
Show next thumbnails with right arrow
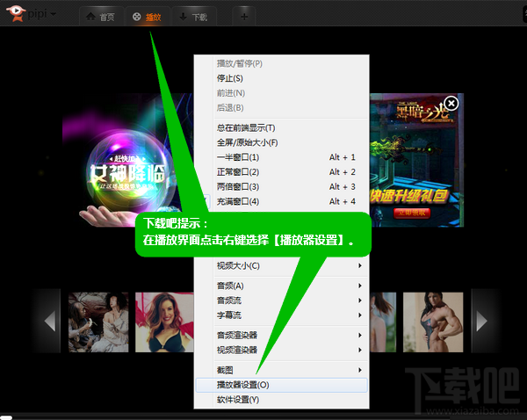click(x=481, y=321)
